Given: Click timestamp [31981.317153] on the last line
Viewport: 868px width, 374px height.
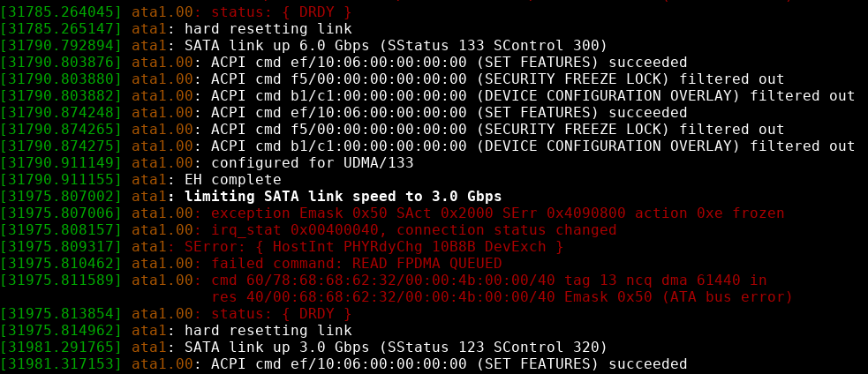Looking at the screenshot, I should point(62,363).
